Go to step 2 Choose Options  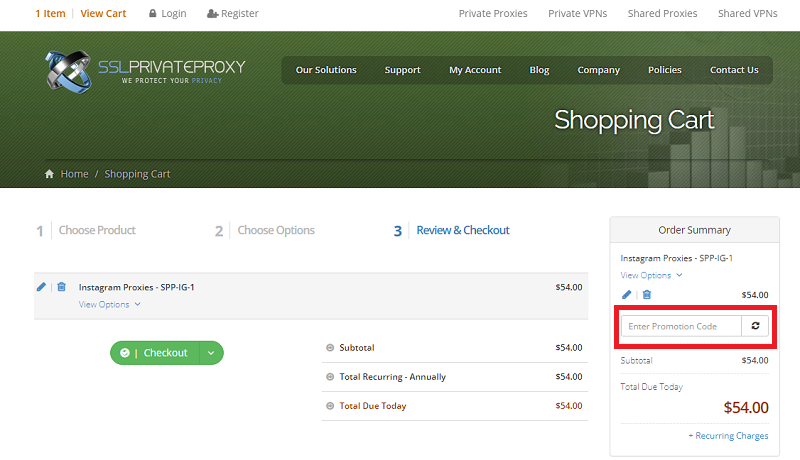point(264,231)
